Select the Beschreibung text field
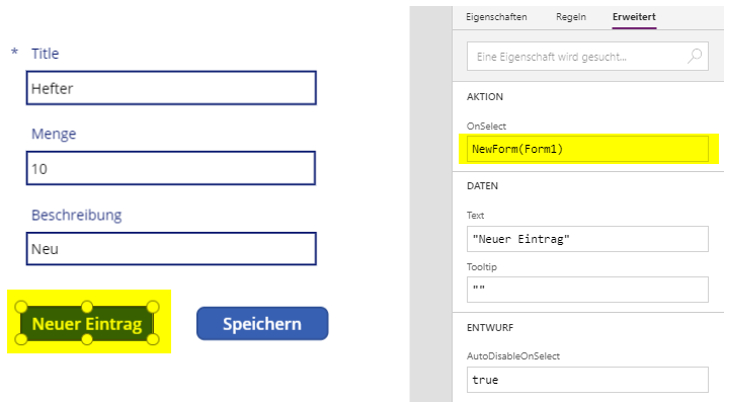Screen dimensions: 730x406 click(x=171, y=249)
